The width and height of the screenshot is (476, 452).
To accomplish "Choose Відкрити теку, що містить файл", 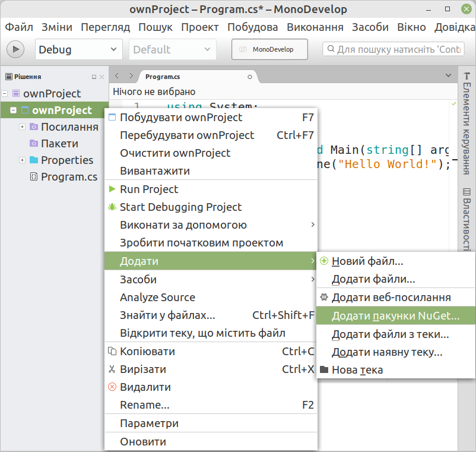I will click(x=211, y=333).
